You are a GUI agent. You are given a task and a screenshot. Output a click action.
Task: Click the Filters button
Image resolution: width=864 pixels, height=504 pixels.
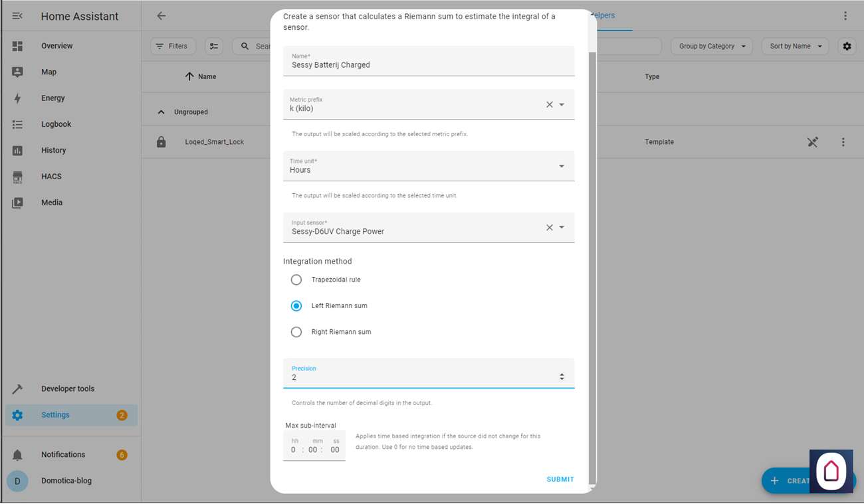click(x=173, y=46)
